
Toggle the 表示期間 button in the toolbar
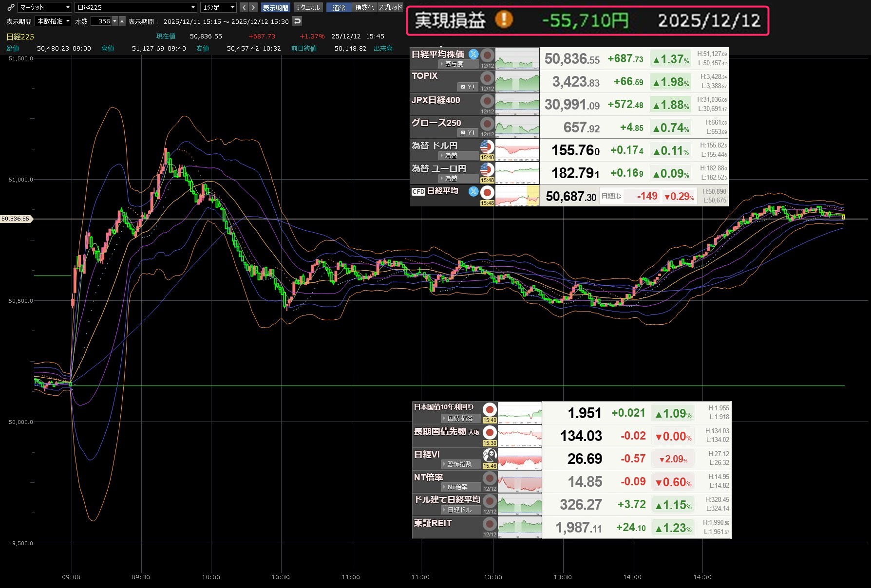point(275,7)
